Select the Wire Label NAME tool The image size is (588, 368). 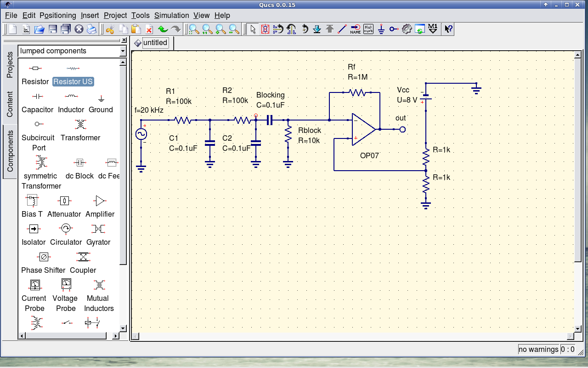click(x=355, y=29)
